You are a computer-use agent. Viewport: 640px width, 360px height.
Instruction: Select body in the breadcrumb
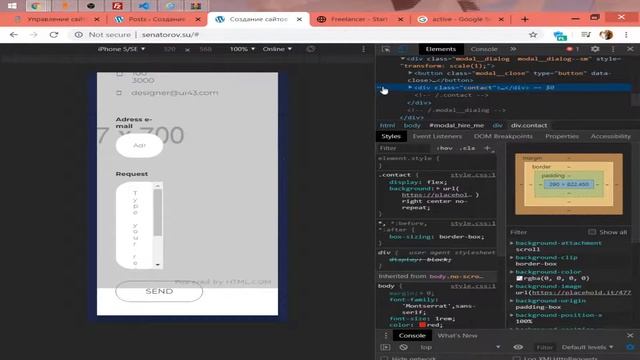[412, 125]
